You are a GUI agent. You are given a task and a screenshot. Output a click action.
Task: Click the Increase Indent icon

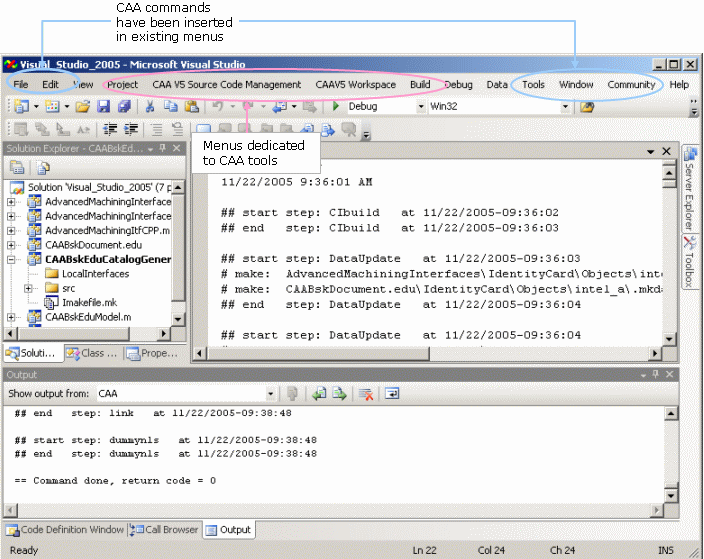131,130
